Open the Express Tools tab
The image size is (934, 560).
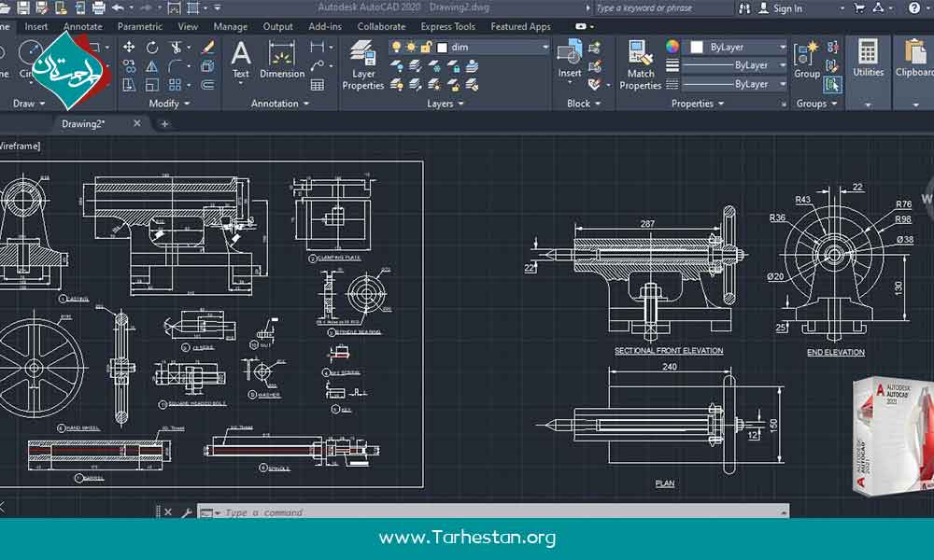(448, 27)
